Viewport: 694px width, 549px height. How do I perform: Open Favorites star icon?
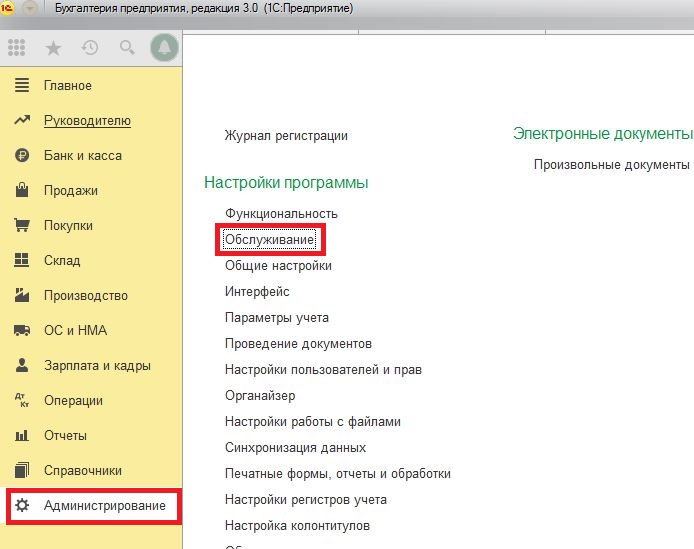pos(54,48)
